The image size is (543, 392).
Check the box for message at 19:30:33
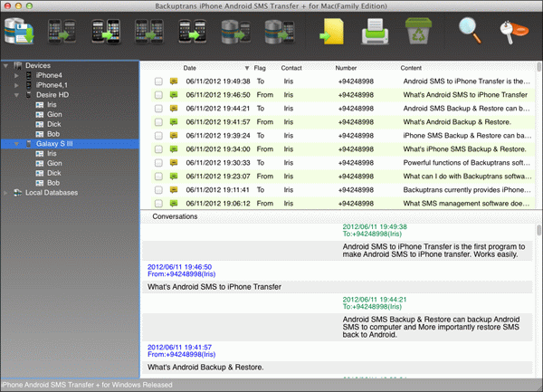158,163
